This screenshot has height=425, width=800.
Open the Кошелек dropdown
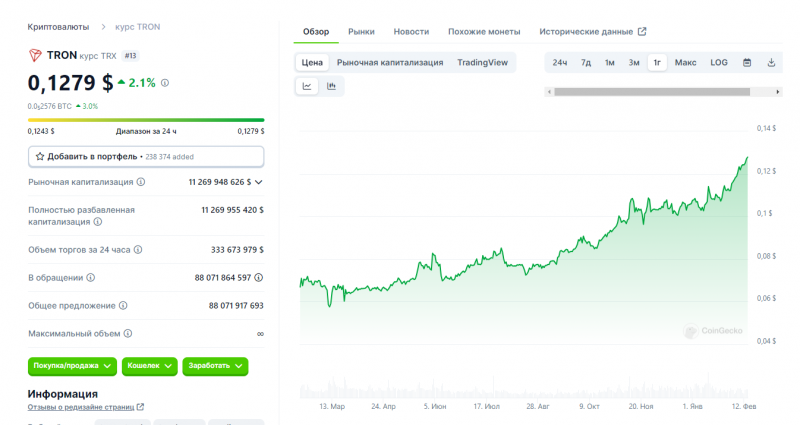(x=149, y=366)
